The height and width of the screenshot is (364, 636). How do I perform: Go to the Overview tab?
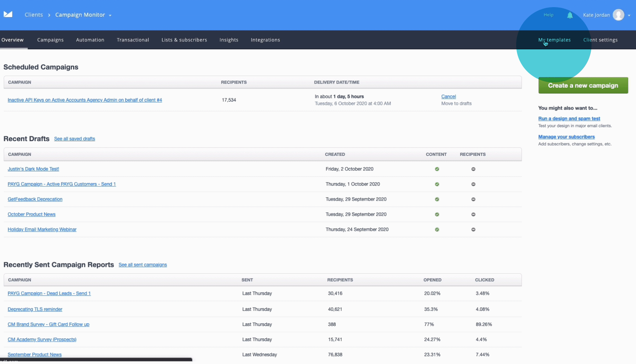point(12,40)
